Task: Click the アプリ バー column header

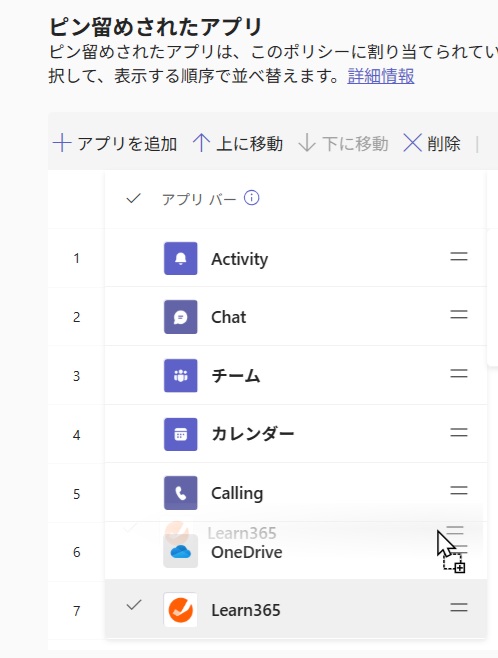Action: pyautogui.click(x=199, y=199)
